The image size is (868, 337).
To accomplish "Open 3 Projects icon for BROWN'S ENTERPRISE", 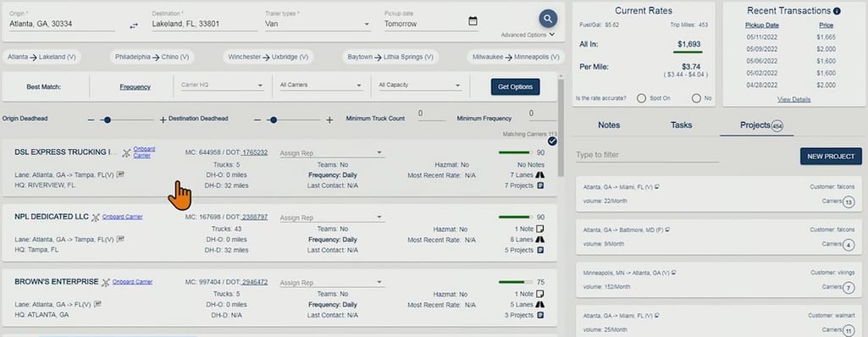I will [540, 315].
